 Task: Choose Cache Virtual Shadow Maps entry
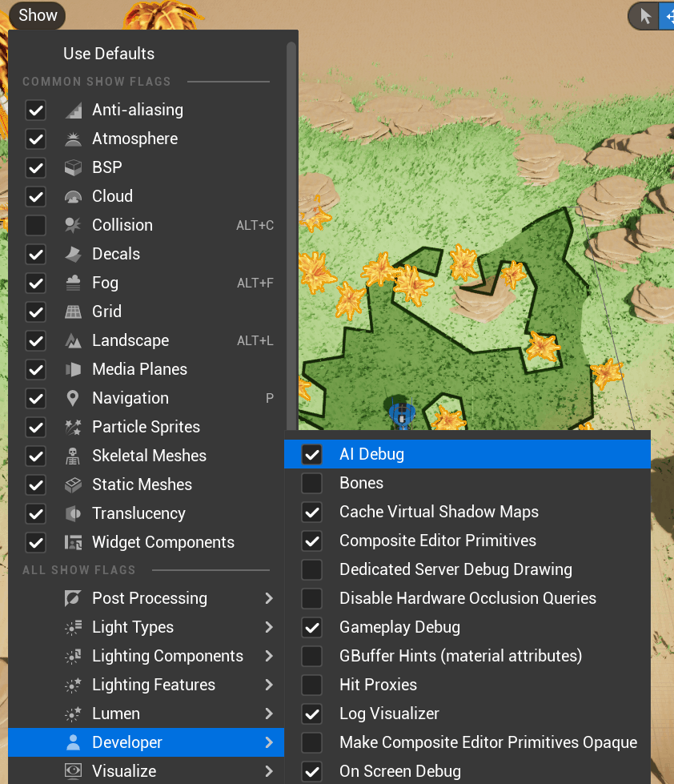(x=467, y=512)
